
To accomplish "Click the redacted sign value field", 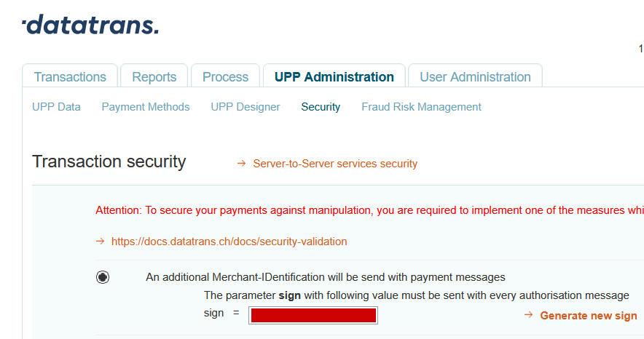I will pyautogui.click(x=313, y=315).
